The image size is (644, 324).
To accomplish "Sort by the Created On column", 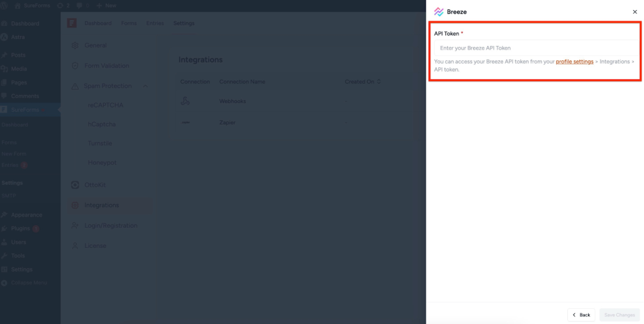I will point(363,82).
